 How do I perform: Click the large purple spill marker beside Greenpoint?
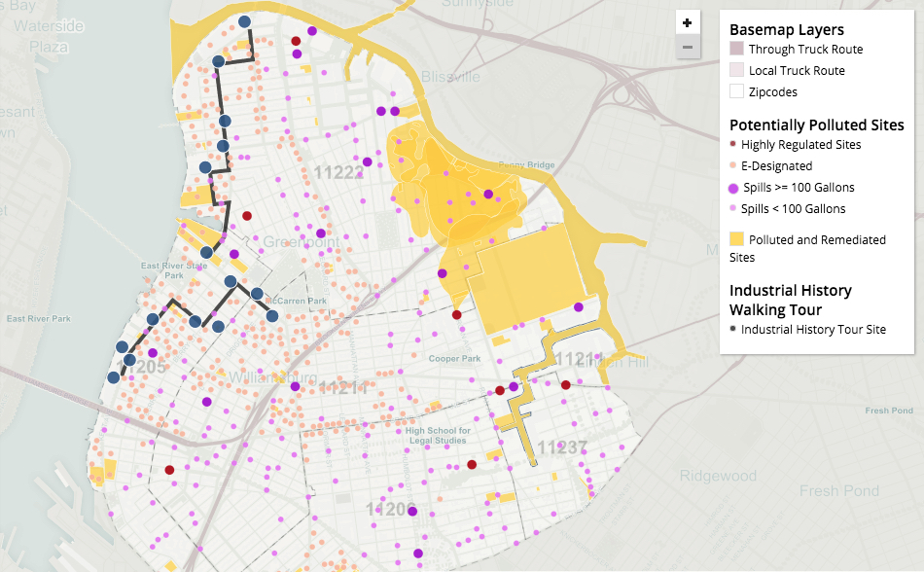[321, 233]
